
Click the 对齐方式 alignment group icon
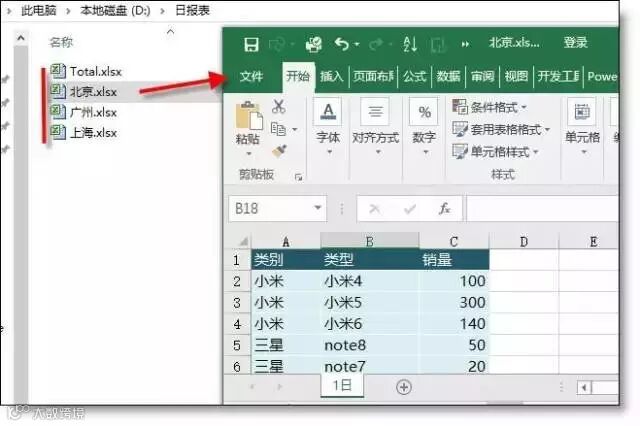click(x=376, y=111)
